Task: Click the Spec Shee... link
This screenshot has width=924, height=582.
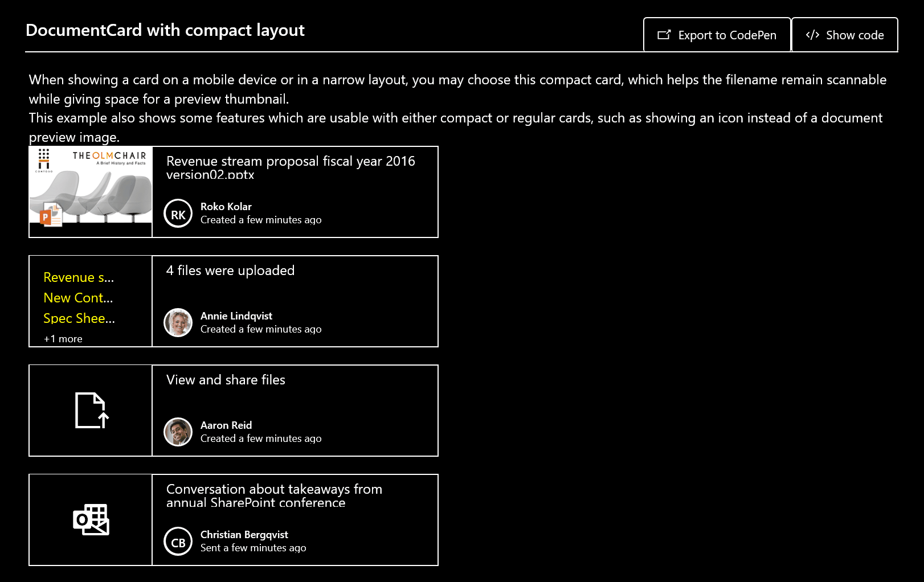Action: click(x=79, y=318)
